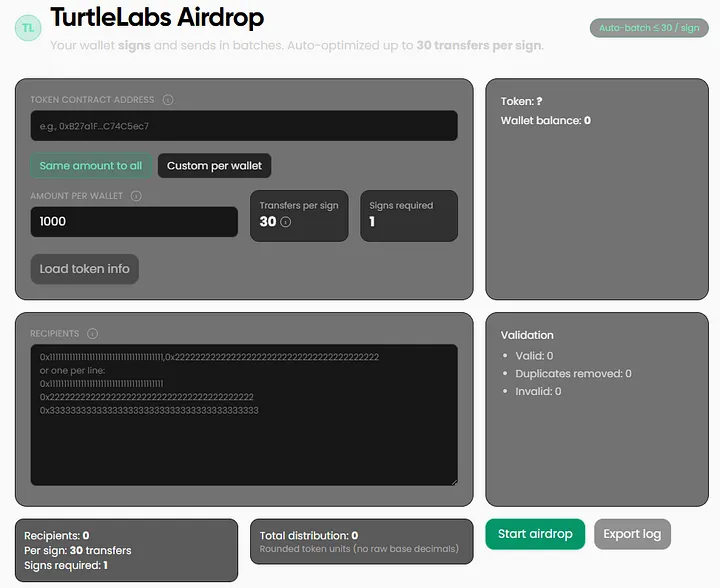Click the Valid: 0 entry
Image resolution: width=720 pixels, height=588 pixels.
pyautogui.click(x=534, y=356)
